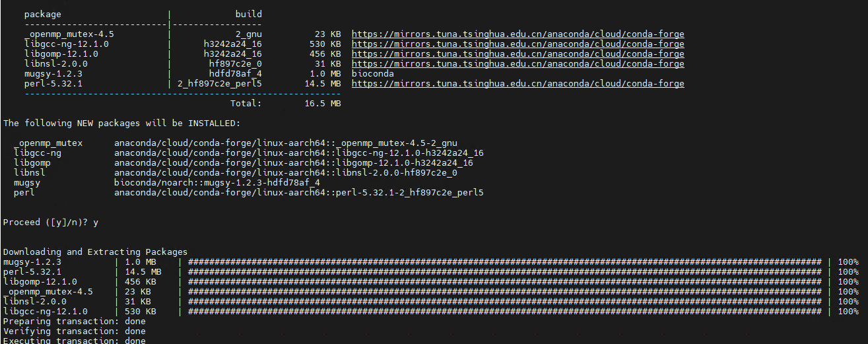Open the mirror URL on the _openmp_mutex-4.5 row

[x=517, y=34]
